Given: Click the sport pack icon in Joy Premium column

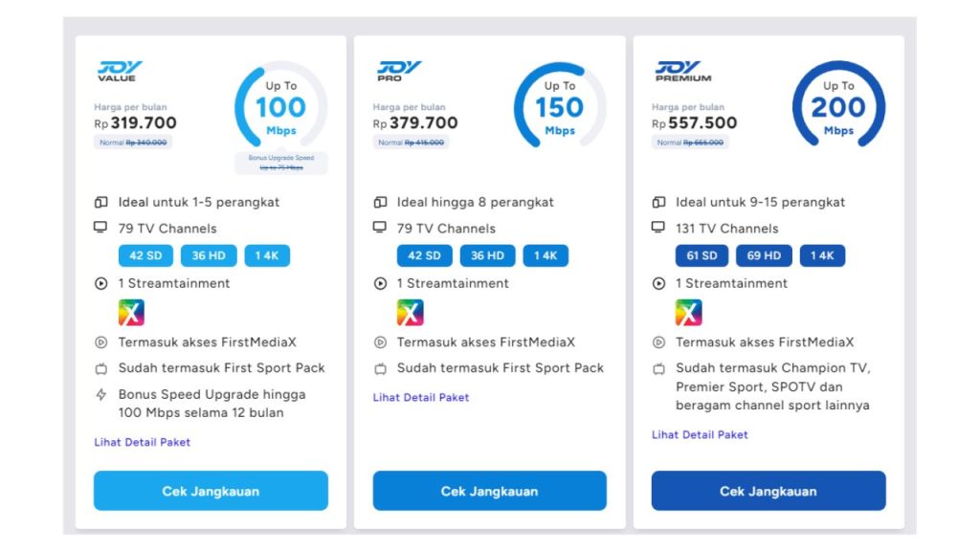Looking at the screenshot, I should 657,367.
